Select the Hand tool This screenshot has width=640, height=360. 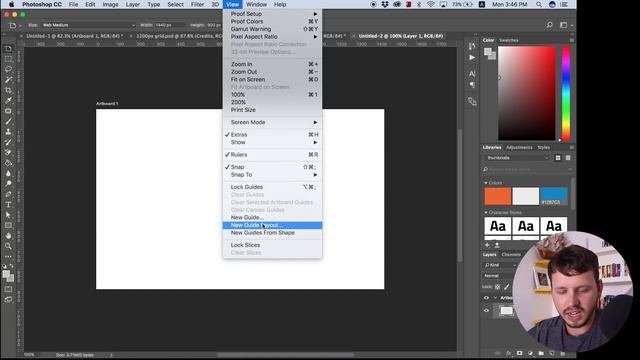[8, 236]
